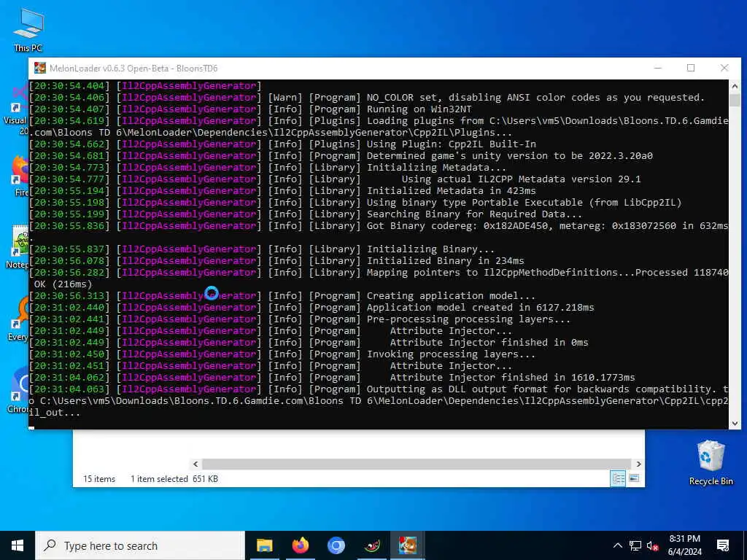Maximize the MelonLoader console window

691,68
